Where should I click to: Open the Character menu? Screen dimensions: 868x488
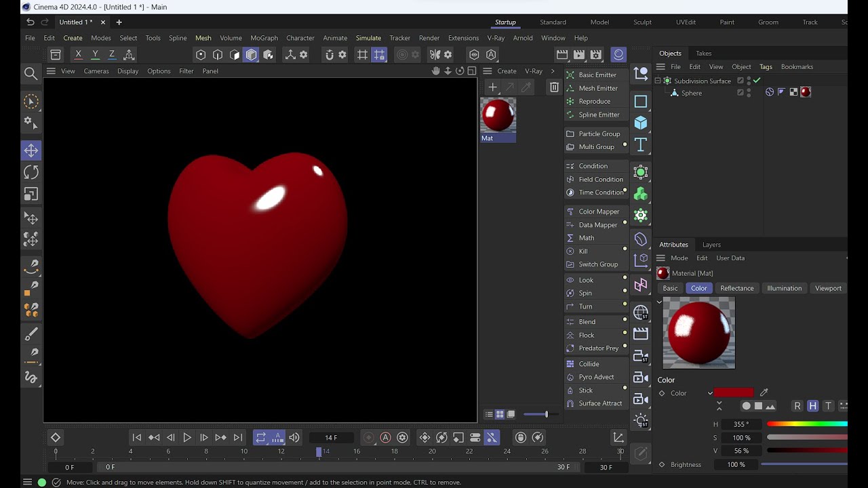coord(300,38)
